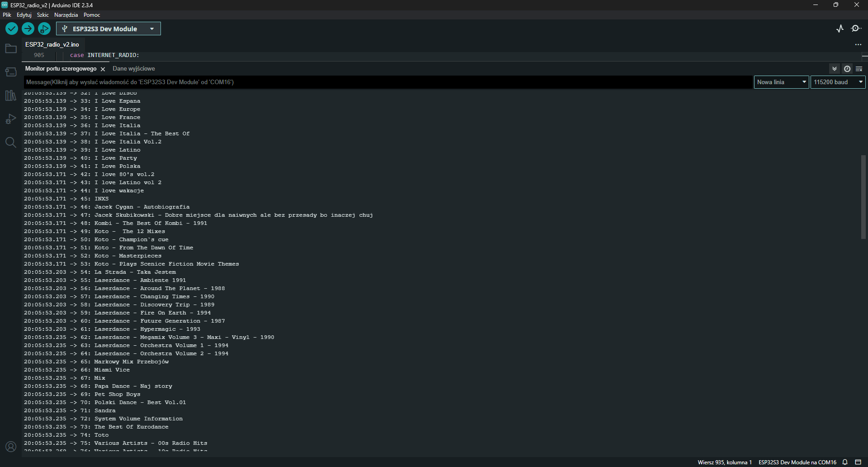Screen dimensions: 868x467
Task: Open the Debug panel in sidebar
Action: coord(11,119)
